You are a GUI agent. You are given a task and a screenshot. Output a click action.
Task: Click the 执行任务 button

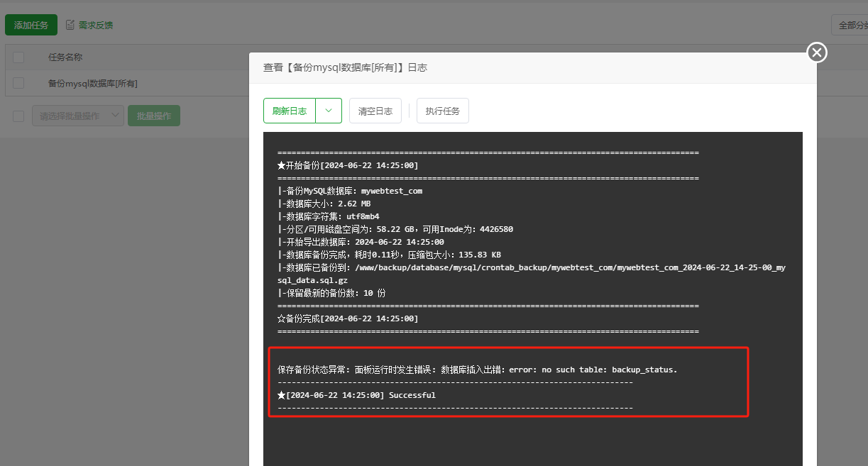point(443,111)
